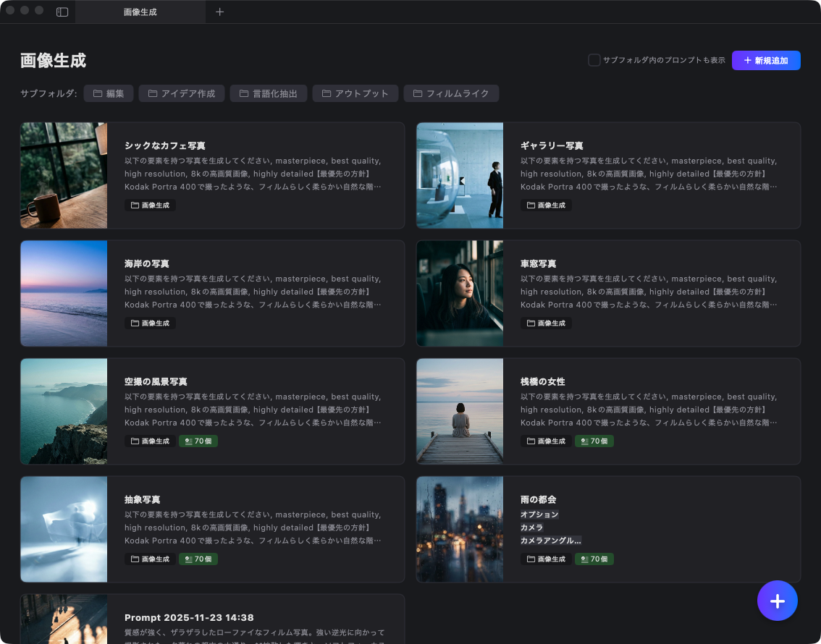The width and height of the screenshot is (821, 644).
Task: Open the 海岸の写真 sunset beach thumbnail
Action: tap(64, 294)
